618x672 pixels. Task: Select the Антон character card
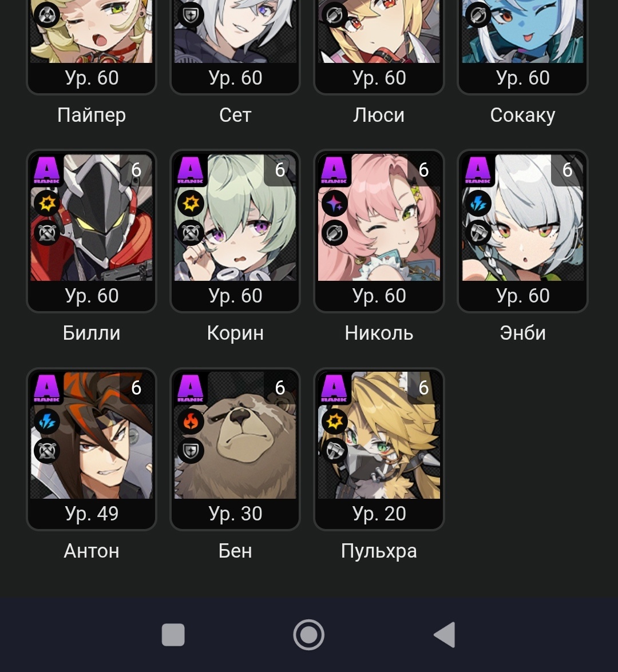pos(92,449)
